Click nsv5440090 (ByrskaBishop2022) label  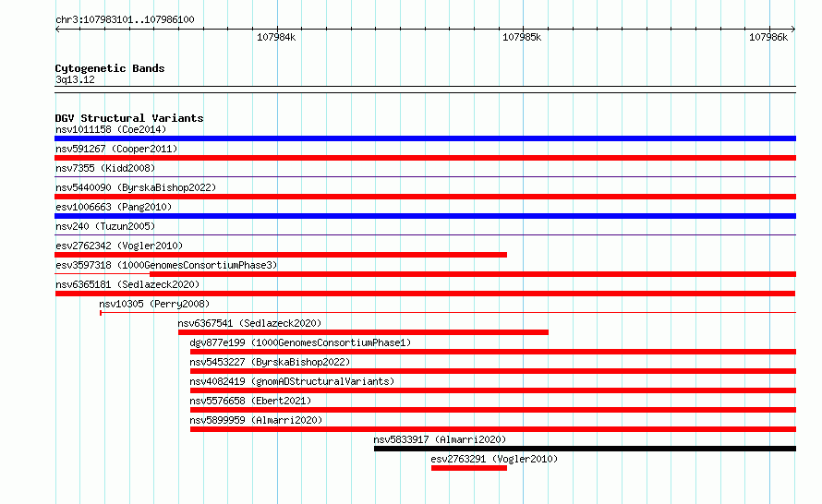[136, 187]
